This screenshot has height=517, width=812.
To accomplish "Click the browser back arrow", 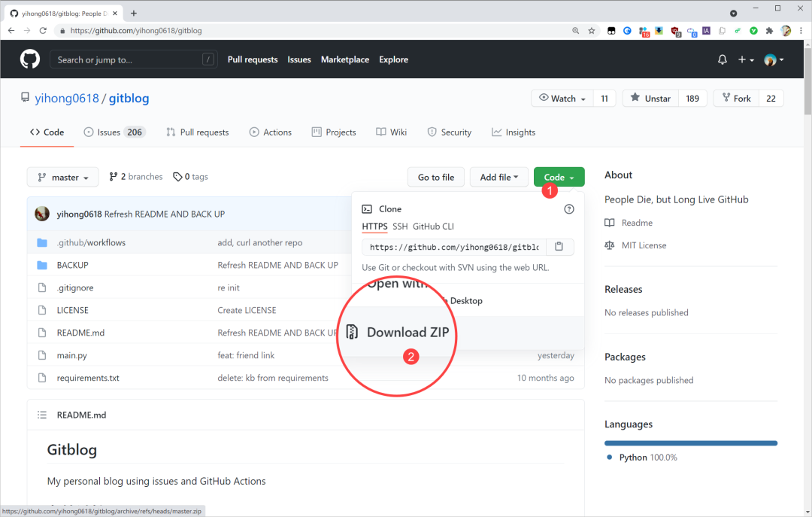I will click(x=11, y=30).
